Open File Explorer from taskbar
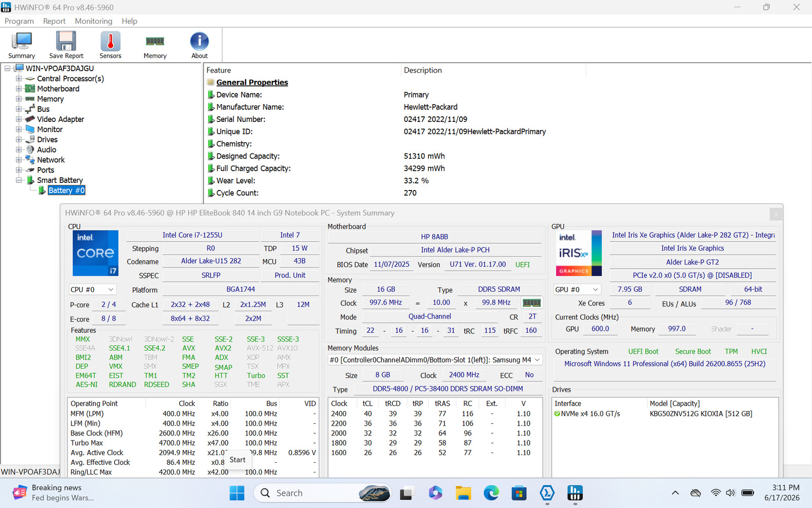The image size is (812, 508). coord(463,493)
